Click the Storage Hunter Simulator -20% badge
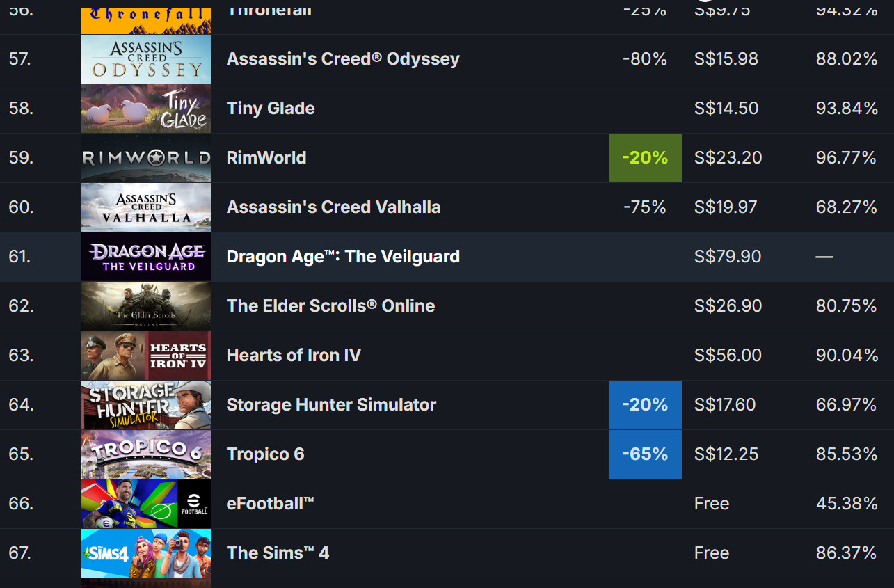This screenshot has height=588, width=894. [x=645, y=404]
